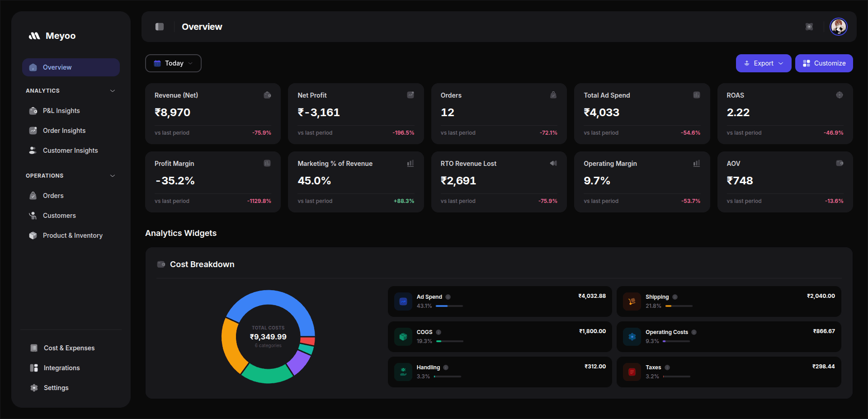Collapse the Operations sidebar section
The image size is (868, 419).
pos(113,176)
